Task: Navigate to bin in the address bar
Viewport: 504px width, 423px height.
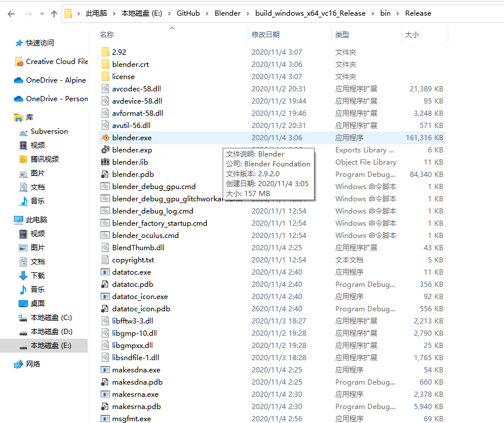Action: pyautogui.click(x=385, y=13)
